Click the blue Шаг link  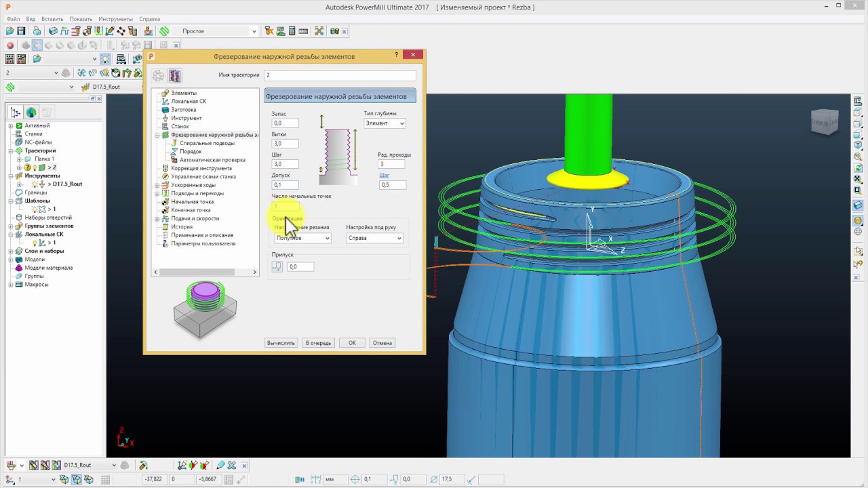tap(384, 175)
